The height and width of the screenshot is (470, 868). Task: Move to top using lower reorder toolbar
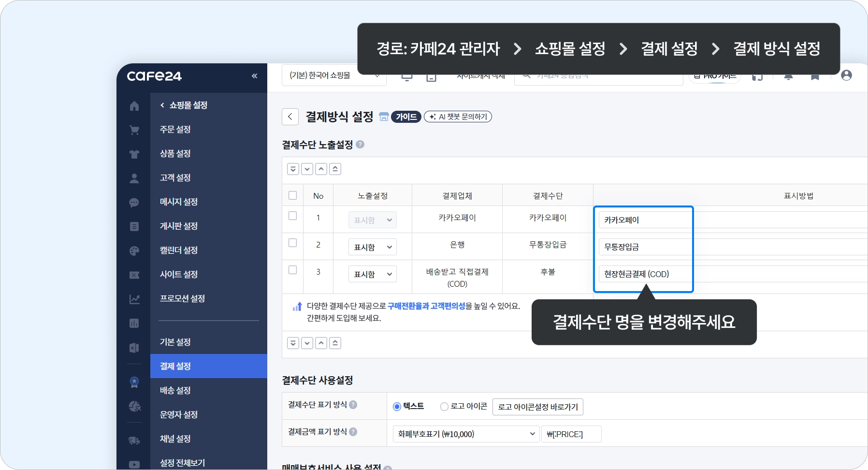pos(335,343)
